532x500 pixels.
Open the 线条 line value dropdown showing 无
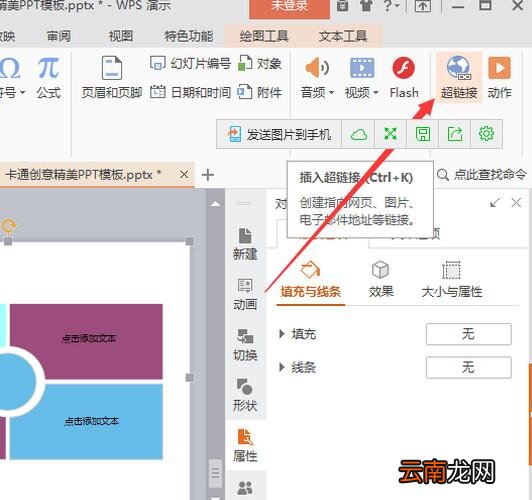[x=469, y=367]
